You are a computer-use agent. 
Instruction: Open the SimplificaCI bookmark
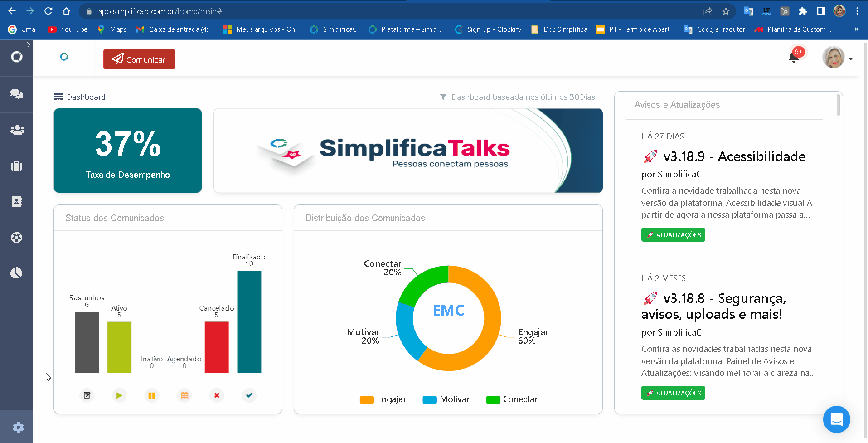335,29
